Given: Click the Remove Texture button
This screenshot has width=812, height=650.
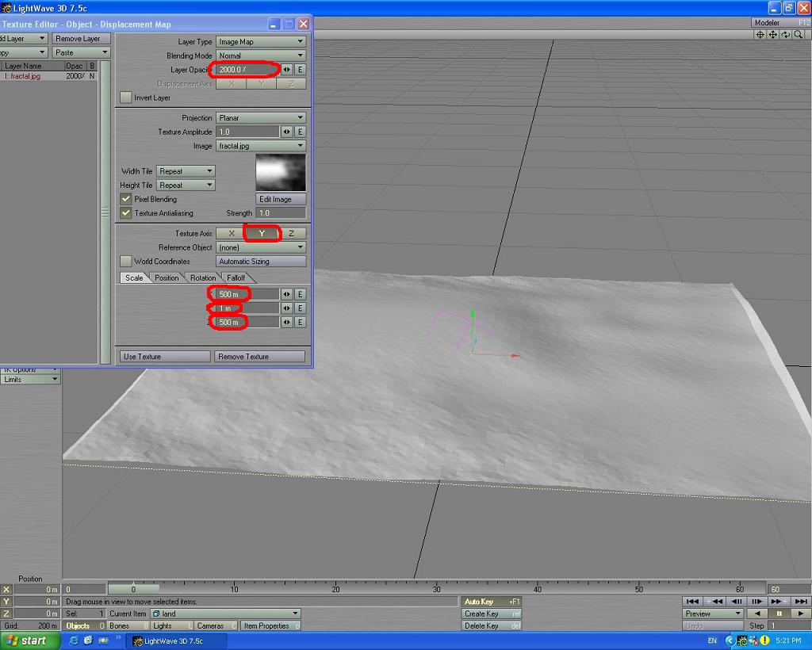Looking at the screenshot, I should [260, 357].
